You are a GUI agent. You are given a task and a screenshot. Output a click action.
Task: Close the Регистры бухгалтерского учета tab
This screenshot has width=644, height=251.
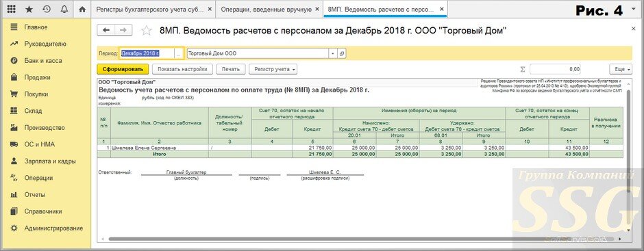pyautogui.click(x=210, y=10)
